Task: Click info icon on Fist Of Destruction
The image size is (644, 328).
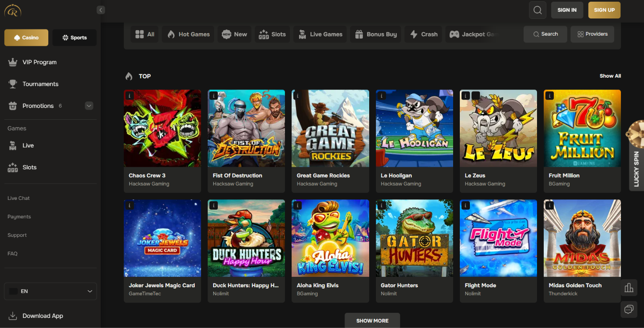Action: point(214,96)
